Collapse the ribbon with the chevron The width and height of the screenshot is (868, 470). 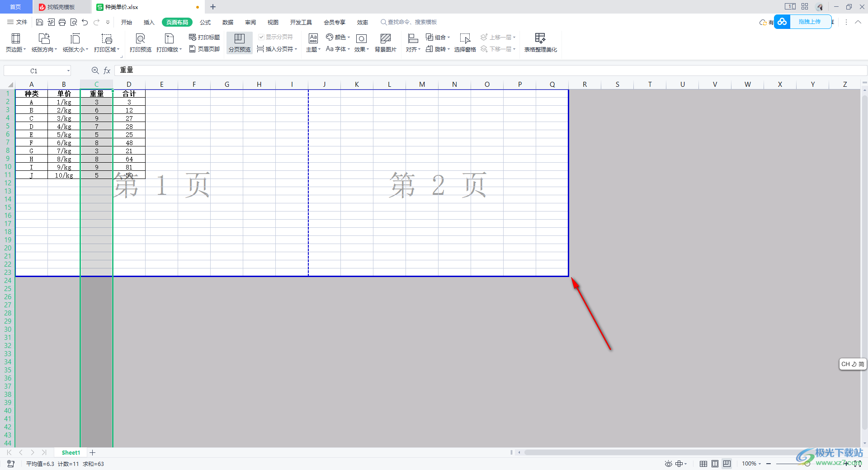(858, 22)
